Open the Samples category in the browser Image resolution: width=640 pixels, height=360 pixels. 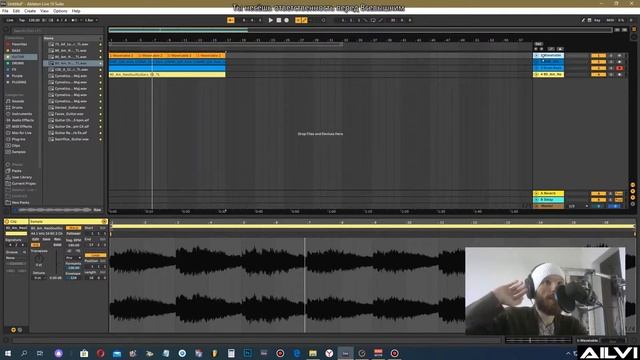[18, 152]
